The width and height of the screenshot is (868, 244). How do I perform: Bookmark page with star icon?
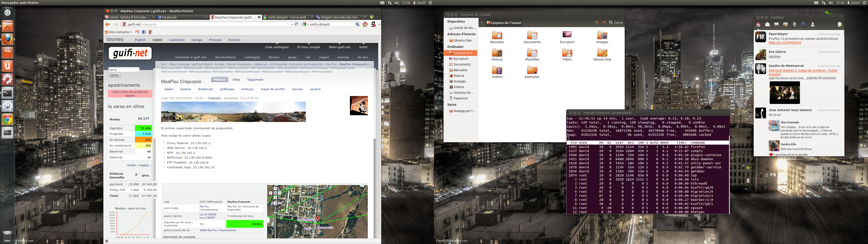tap(288, 24)
